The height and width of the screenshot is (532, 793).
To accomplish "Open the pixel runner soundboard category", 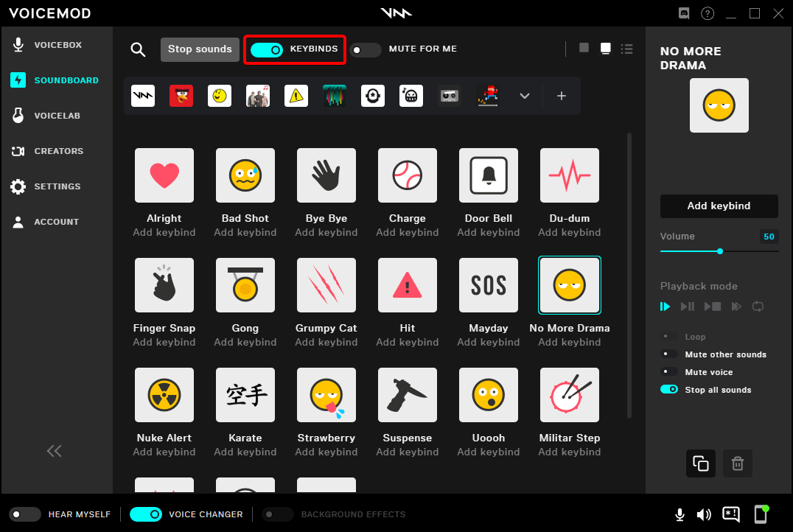I will (x=488, y=96).
